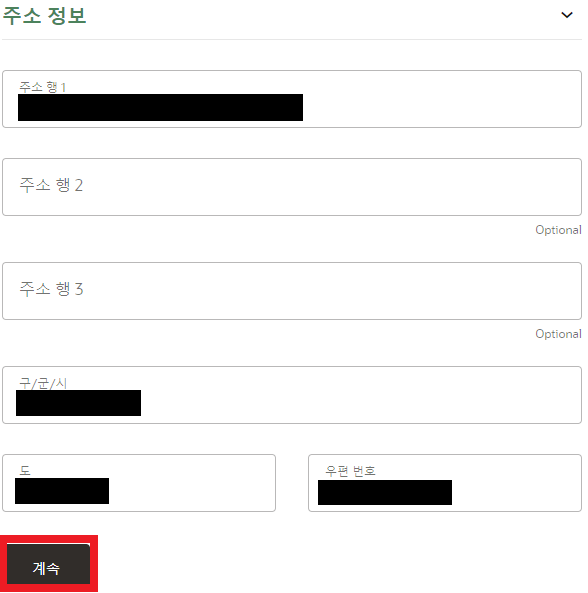
Task: Collapse the 주소 정보 section chevron
Action: [566, 15]
